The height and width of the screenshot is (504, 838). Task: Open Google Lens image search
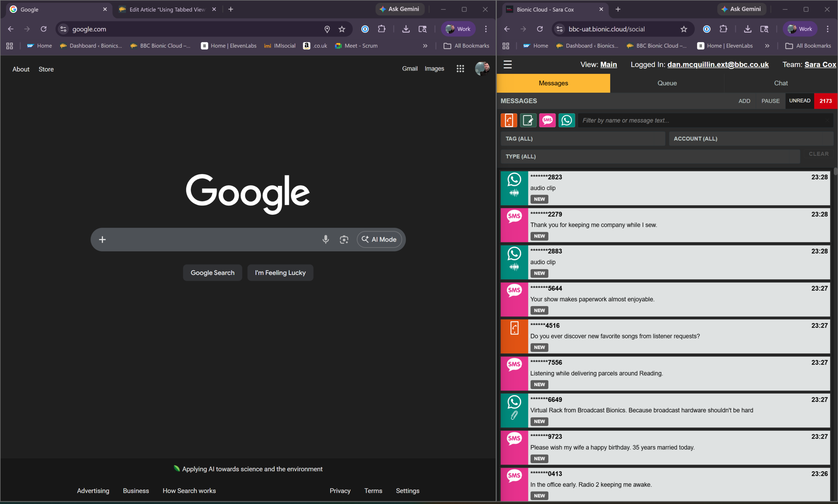click(344, 240)
